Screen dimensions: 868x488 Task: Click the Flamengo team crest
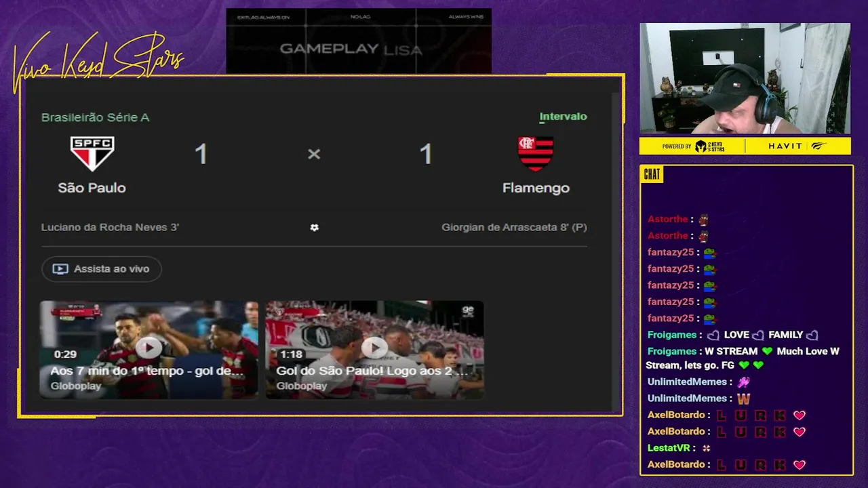[536, 154]
